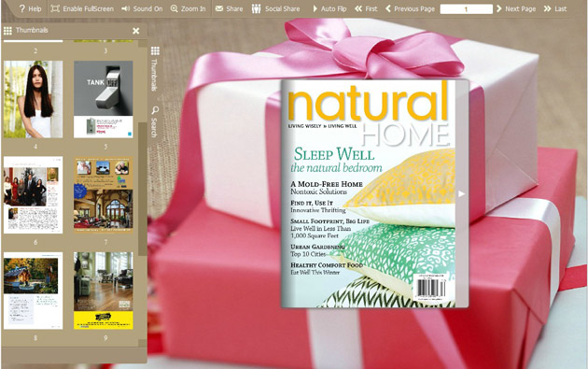Click the thumbnails panel vertical scrollbar
This screenshot has width=588, height=369.
[x=143, y=189]
